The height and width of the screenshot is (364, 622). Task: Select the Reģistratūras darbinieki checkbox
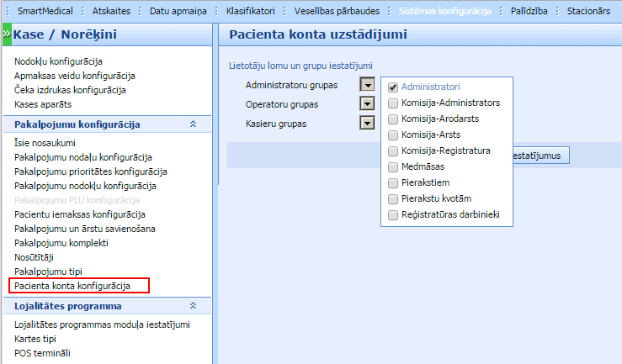click(393, 215)
